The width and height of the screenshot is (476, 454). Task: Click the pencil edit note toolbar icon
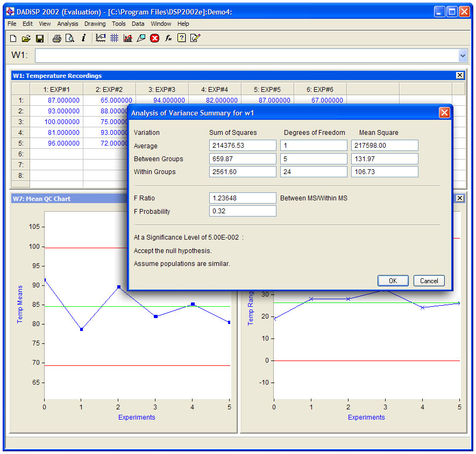195,38
